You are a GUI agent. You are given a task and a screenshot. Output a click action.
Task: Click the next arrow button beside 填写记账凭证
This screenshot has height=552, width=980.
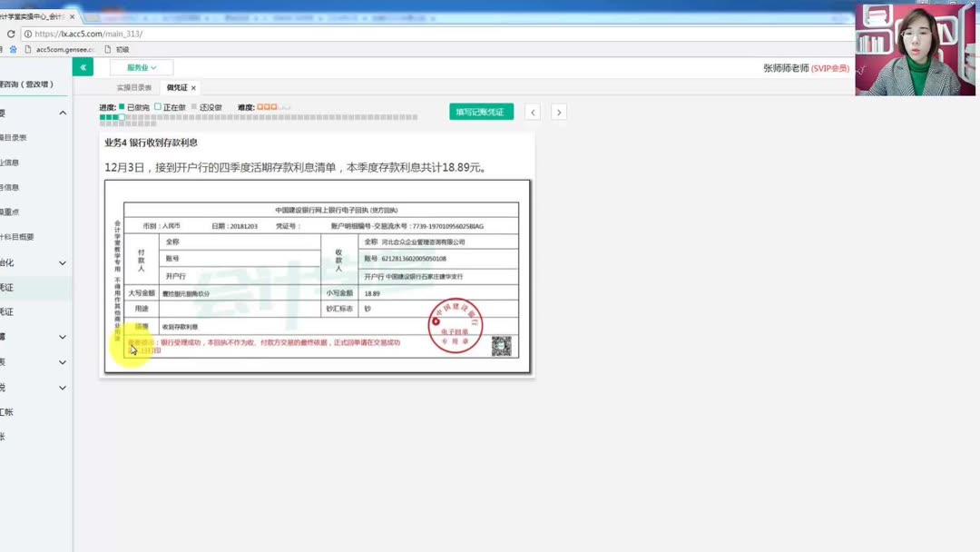[558, 111]
